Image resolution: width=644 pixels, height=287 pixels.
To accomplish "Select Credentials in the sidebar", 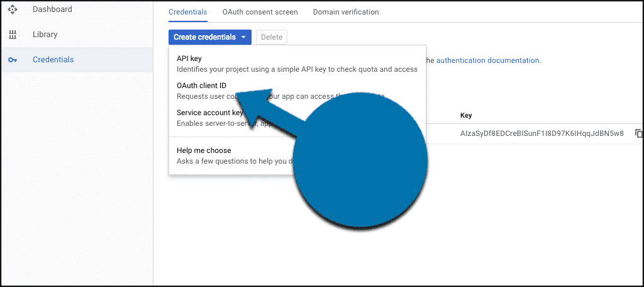I will [x=76, y=60].
